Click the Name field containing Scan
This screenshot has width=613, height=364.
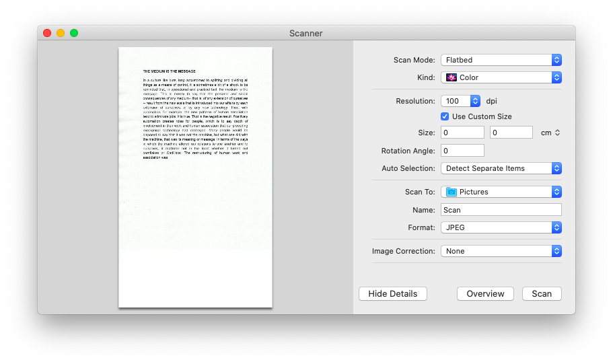pos(501,210)
